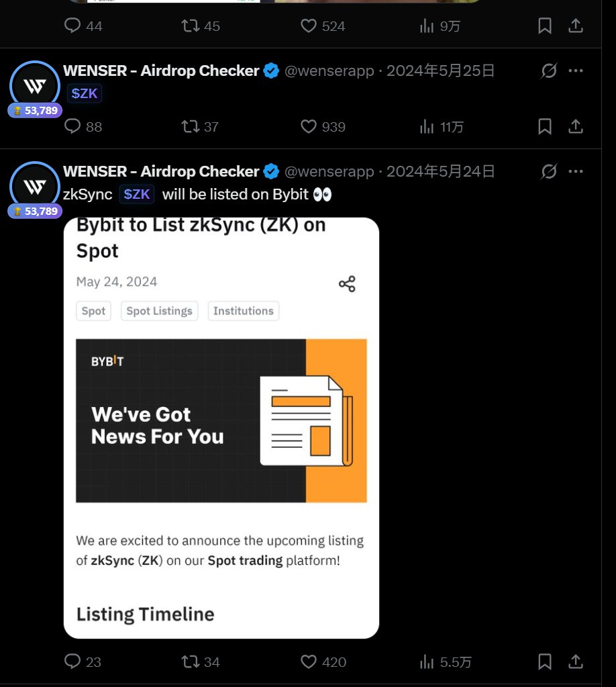Open more options on May 24 tweet

pyautogui.click(x=575, y=171)
